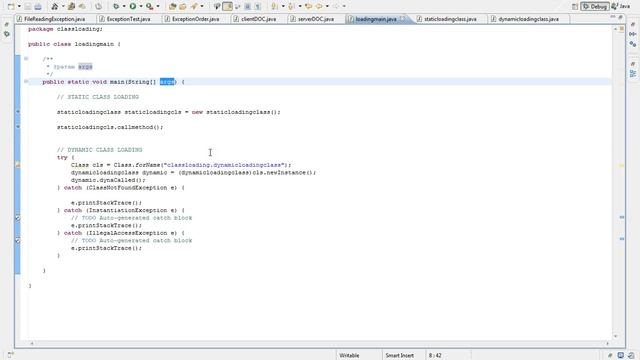Viewport: 640px width, 360px height.
Task: Click the Open Perspective icon
Action: [x=575, y=6]
